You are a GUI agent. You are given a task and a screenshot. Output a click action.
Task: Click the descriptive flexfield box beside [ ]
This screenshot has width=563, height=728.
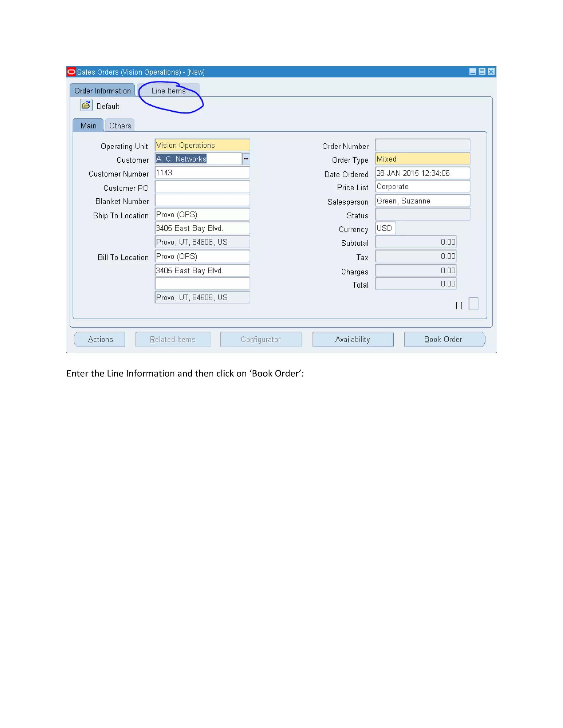(x=474, y=304)
